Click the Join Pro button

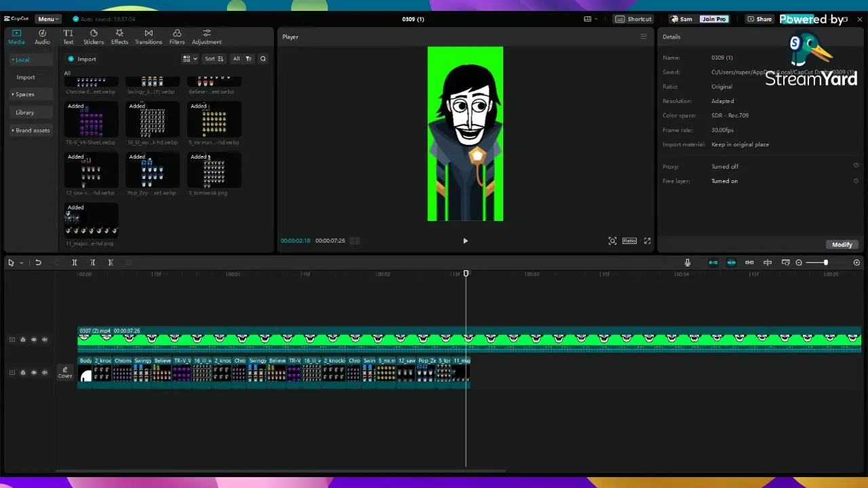tap(713, 19)
